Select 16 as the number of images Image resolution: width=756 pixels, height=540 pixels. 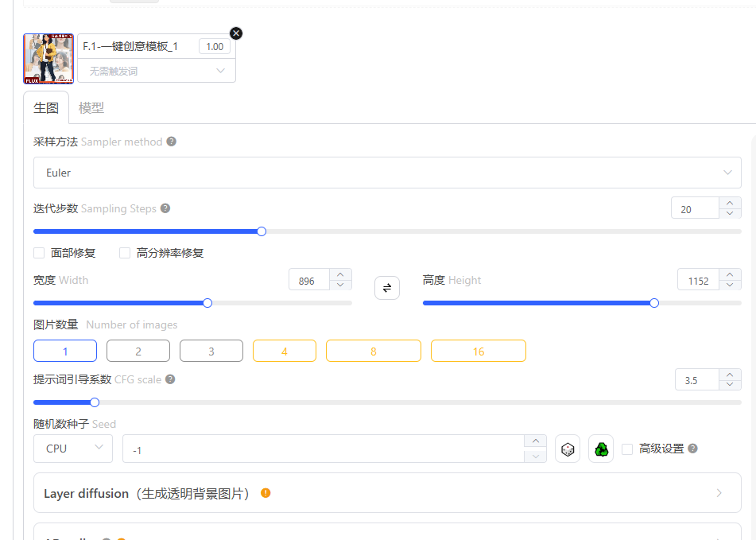478,350
